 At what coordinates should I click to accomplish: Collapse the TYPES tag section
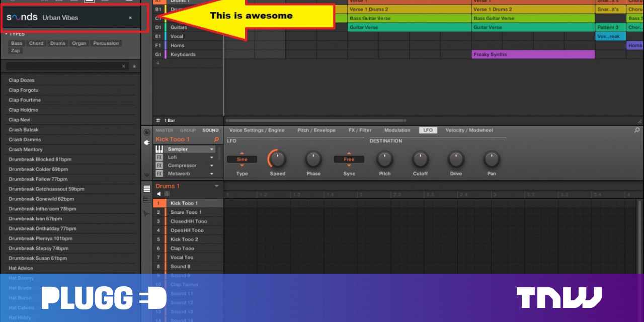(x=7, y=34)
